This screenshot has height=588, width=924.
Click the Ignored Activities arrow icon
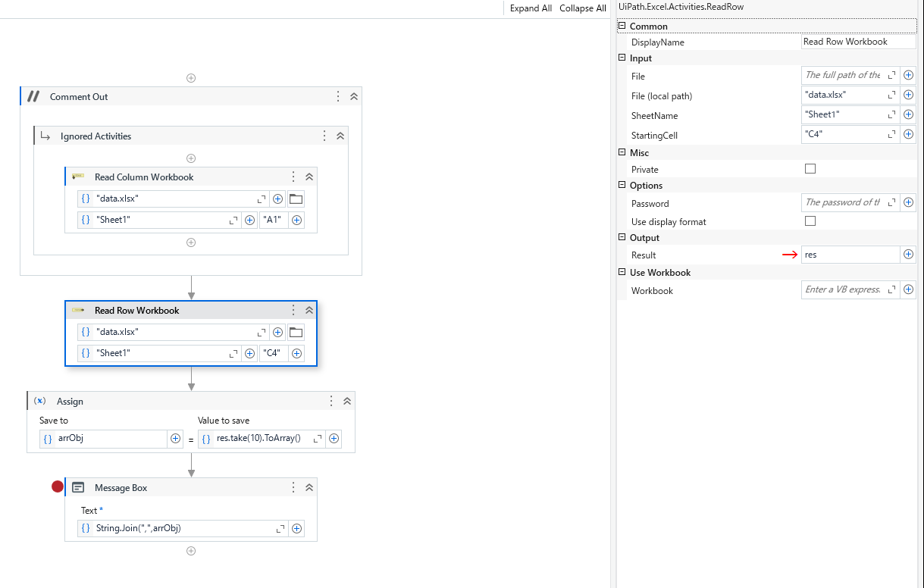pos(45,136)
